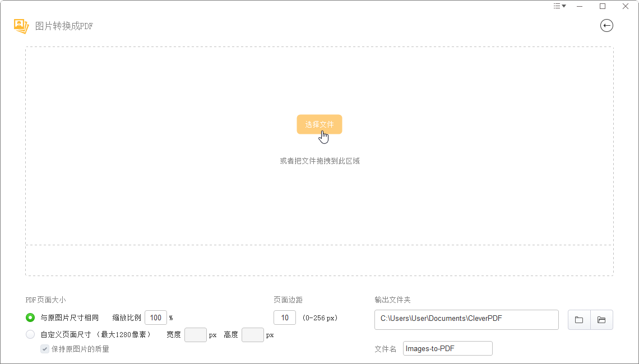The height and width of the screenshot is (364, 639).
Task: Open the dropdown arrow beside the title bar list icon
Action: tap(563, 6)
